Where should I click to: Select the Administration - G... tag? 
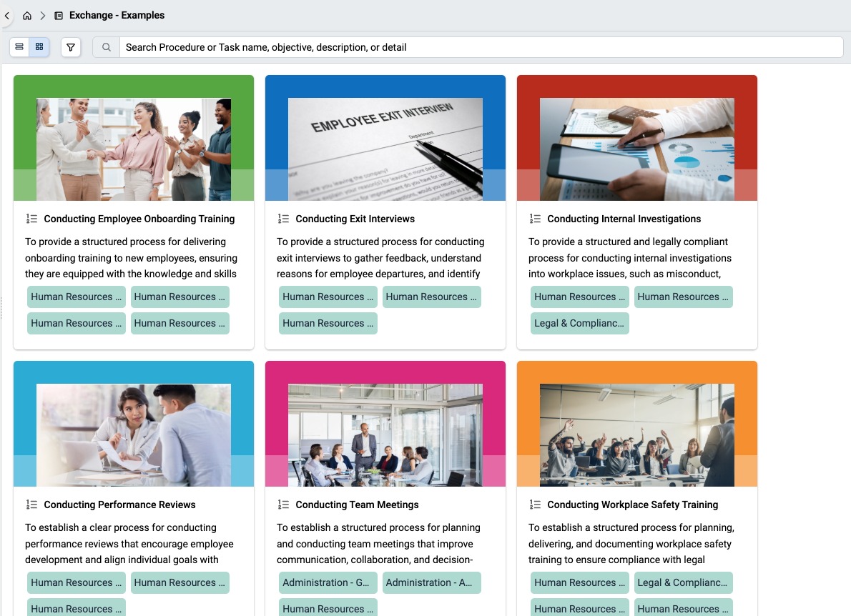tap(328, 582)
